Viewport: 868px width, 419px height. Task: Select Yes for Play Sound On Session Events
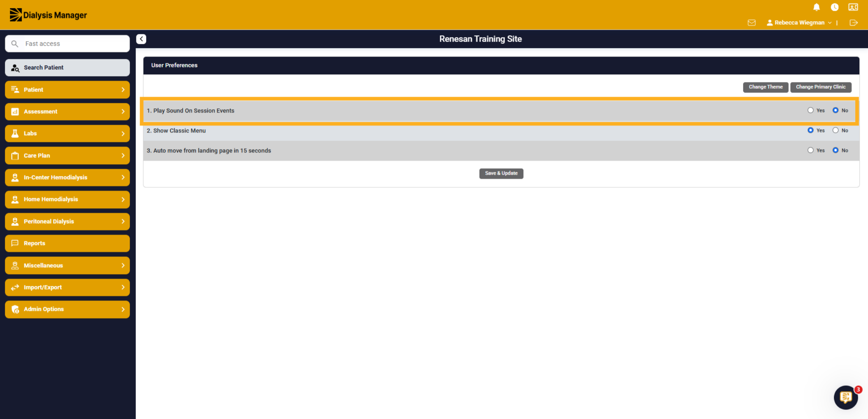810,110
